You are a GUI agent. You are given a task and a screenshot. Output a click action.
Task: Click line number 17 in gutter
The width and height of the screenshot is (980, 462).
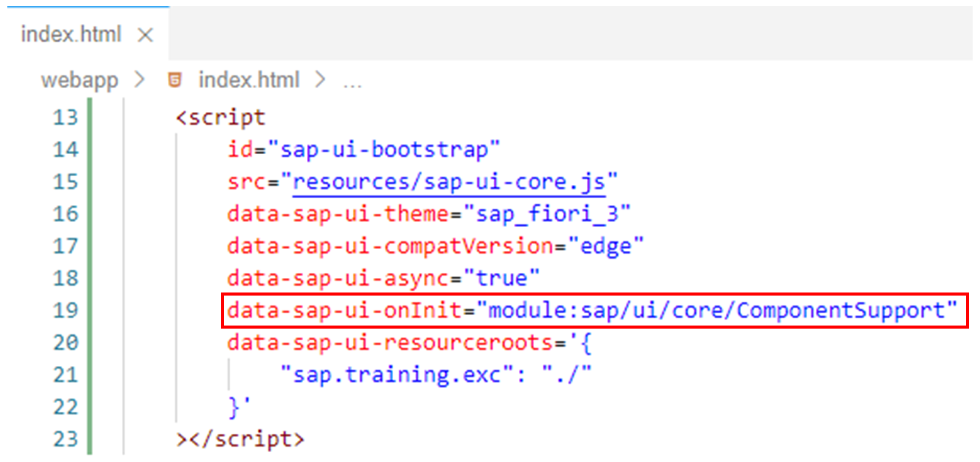(66, 246)
